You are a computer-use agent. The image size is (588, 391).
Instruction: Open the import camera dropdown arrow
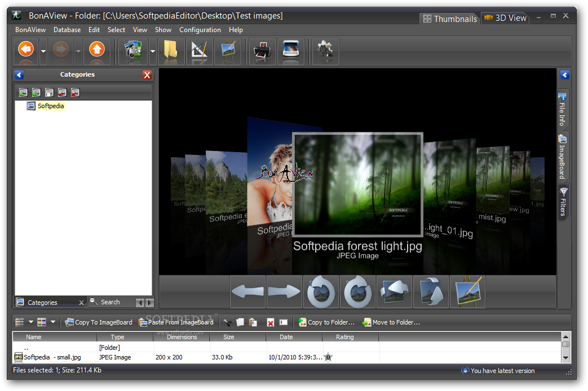point(153,51)
